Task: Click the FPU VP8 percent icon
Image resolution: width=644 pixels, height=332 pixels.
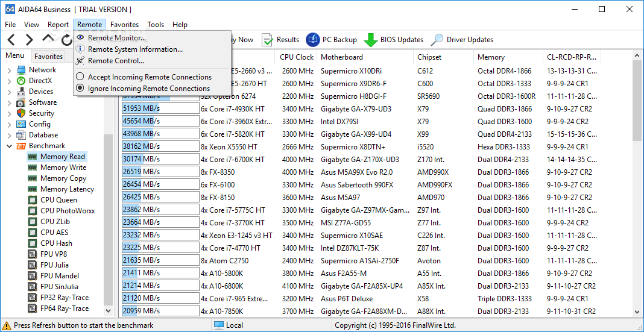Action: [32, 254]
